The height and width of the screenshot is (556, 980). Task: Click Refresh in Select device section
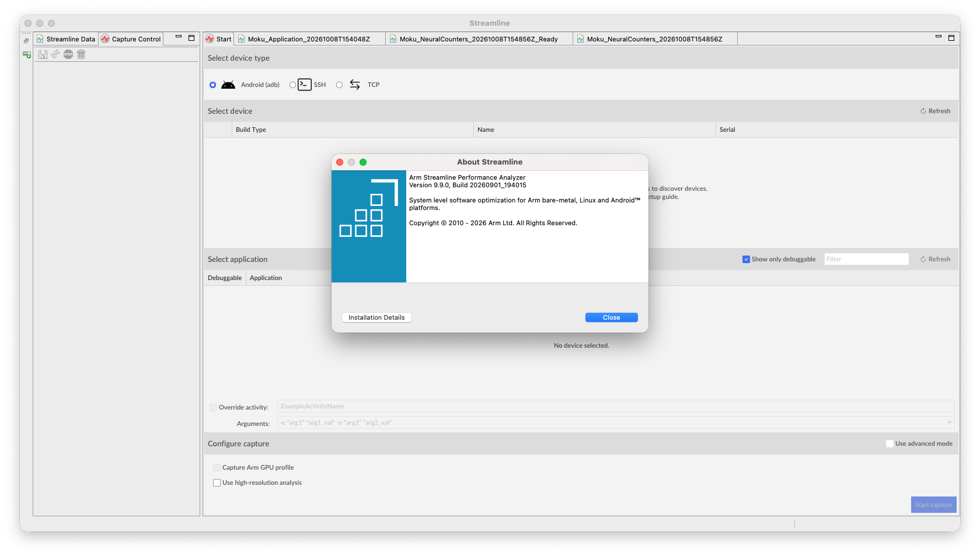click(x=936, y=111)
